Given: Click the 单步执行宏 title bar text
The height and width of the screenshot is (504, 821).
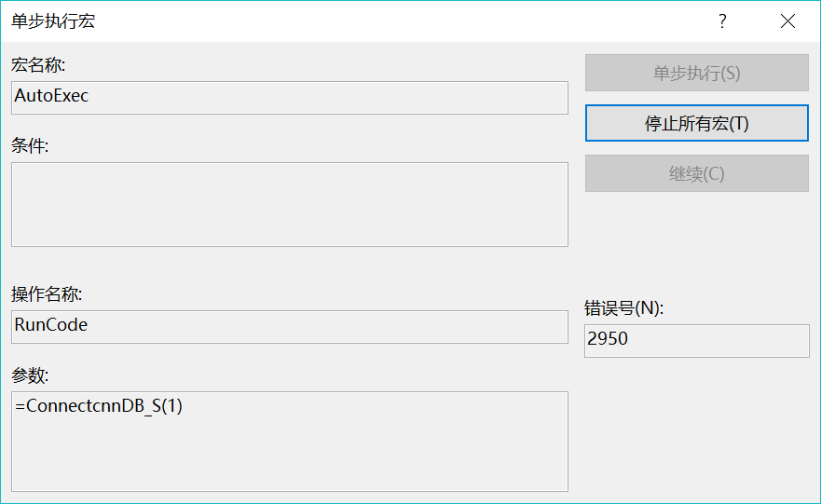Looking at the screenshot, I should click(53, 21).
